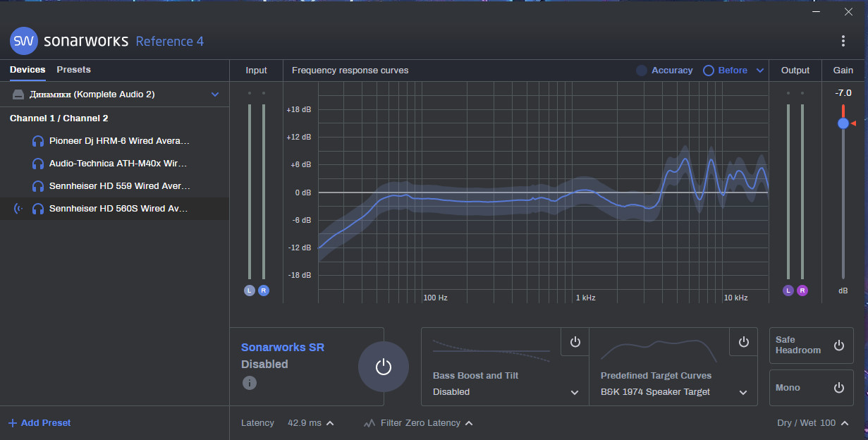Select the Sennheiser HD 559 Wired preset

tap(114, 186)
